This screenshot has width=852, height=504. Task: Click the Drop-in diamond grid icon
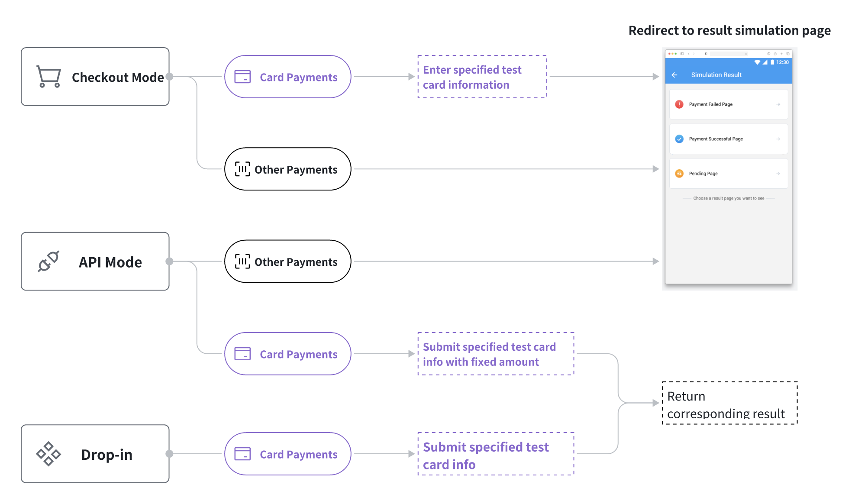[48, 454]
